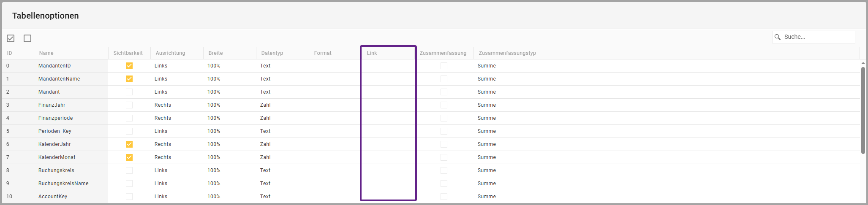Uncheck visibility for MandantenID
868x205 pixels.
[x=129, y=66]
